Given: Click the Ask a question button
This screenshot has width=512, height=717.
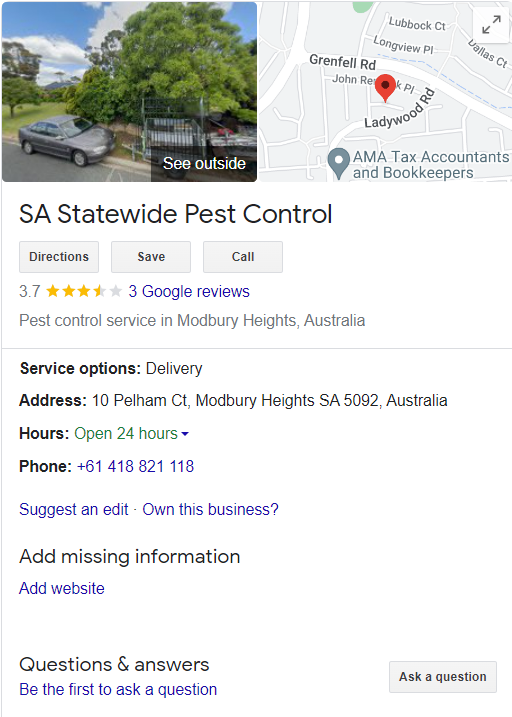Looking at the screenshot, I should [x=443, y=677].
